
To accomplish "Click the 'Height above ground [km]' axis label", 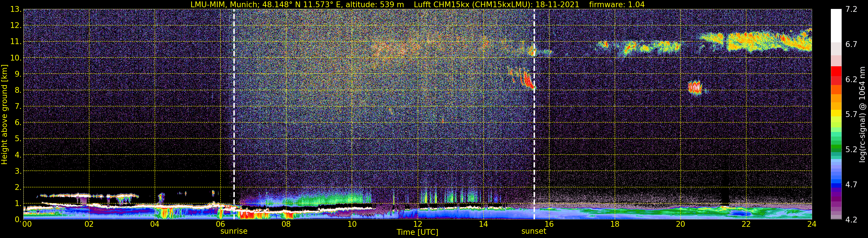I will point(4,115).
